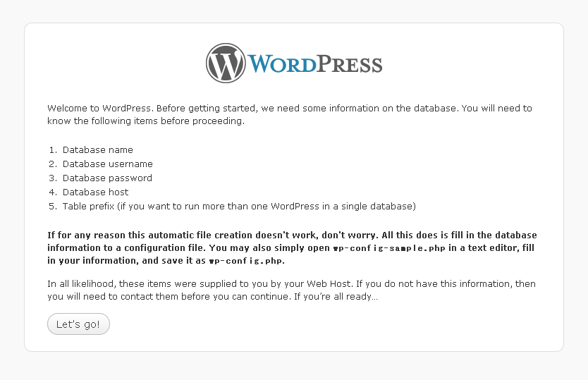The image size is (588, 380).
Task: Click the "5." list number marker
Action: pyautogui.click(x=53, y=207)
